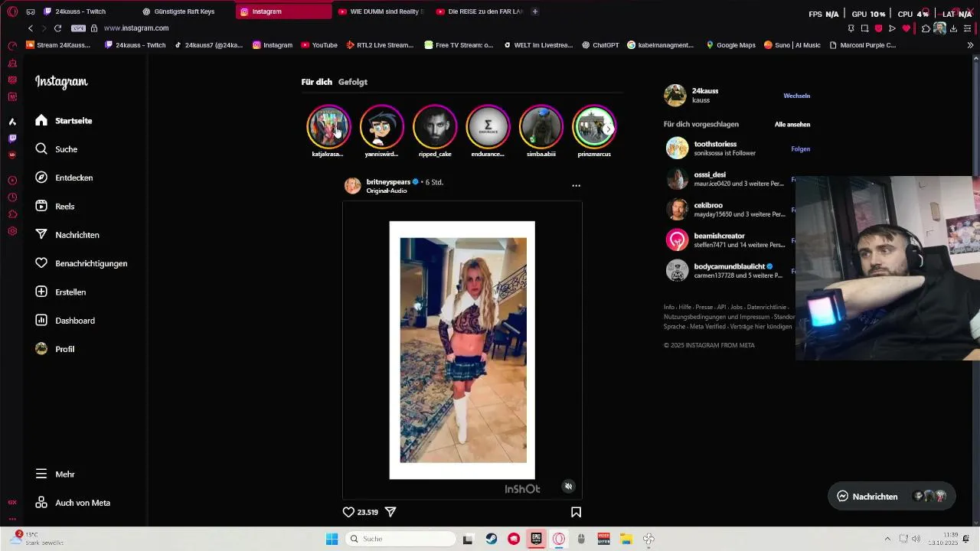
Task: Open post options three-dot menu
Action: (x=576, y=185)
